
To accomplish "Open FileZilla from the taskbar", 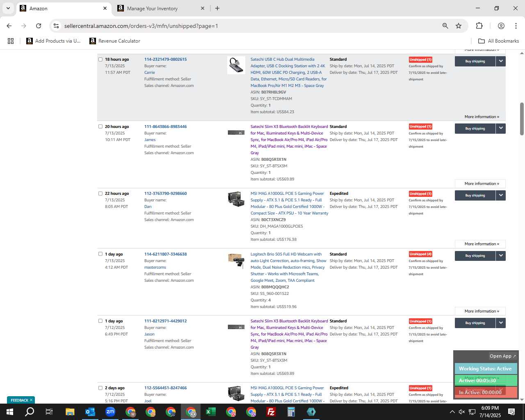I will click(x=271, y=412).
